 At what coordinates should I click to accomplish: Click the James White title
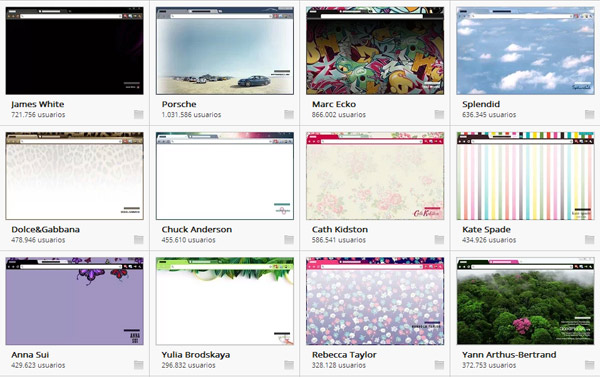(x=38, y=104)
